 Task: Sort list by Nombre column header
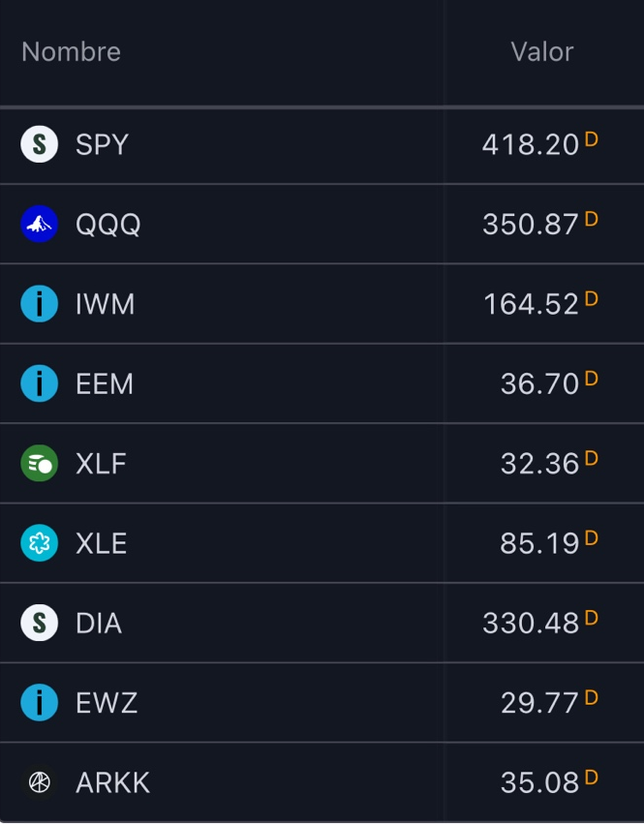click(x=71, y=52)
